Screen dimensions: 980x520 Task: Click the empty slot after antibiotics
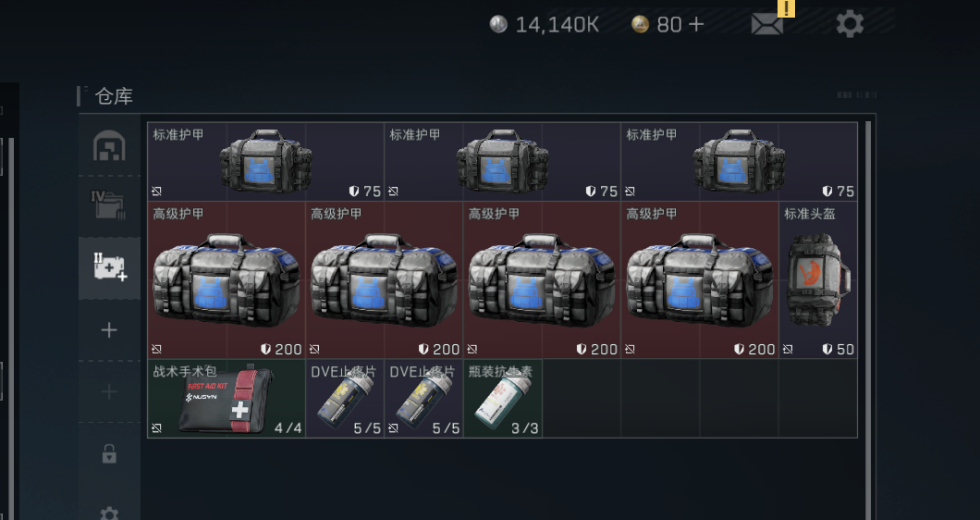pyautogui.click(x=582, y=399)
